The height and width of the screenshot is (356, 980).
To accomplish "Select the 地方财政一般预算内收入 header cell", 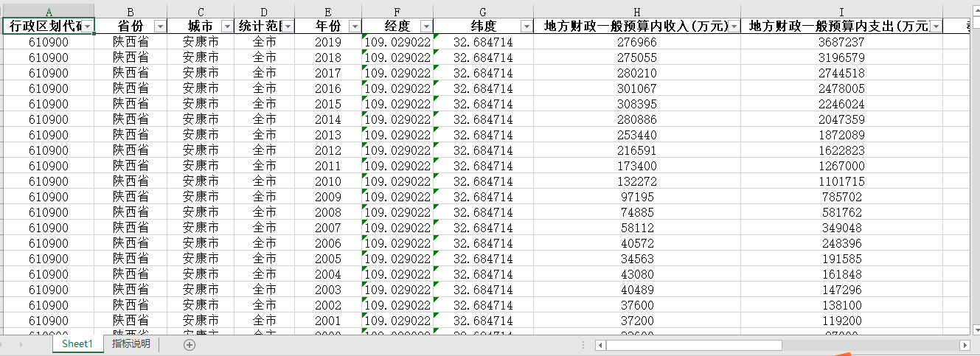I will [x=636, y=27].
